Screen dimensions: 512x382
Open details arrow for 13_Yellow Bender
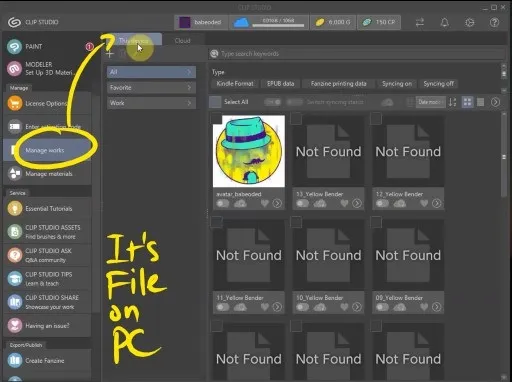pos(357,203)
